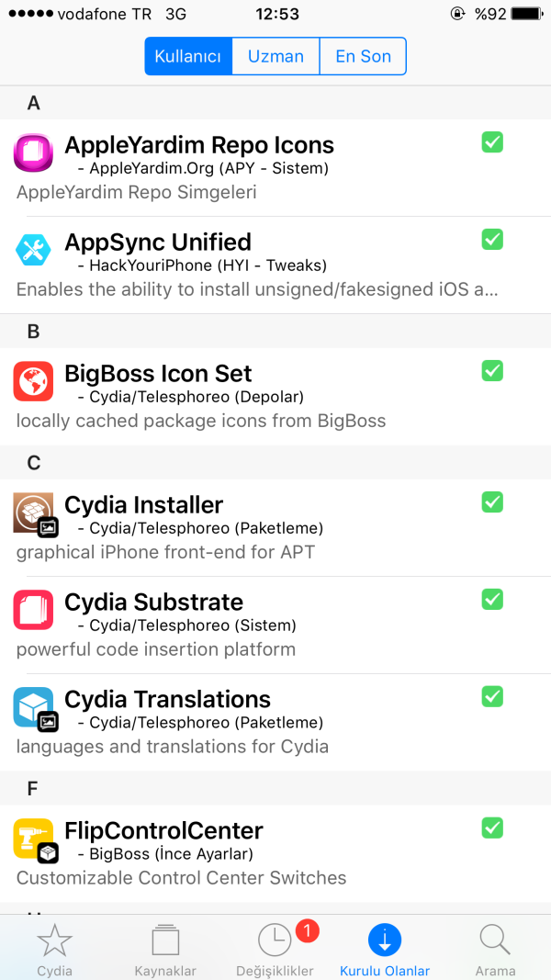This screenshot has width=551, height=980.
Task: Toggle the AppleYardim Repo Icons green checkmark
Action: coord(492,141)
